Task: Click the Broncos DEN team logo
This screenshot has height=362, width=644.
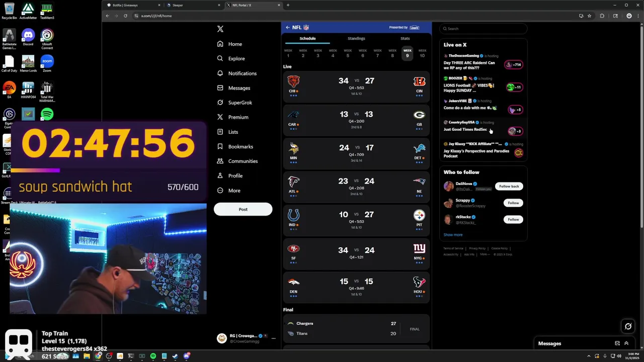Action: pos(293,282)
